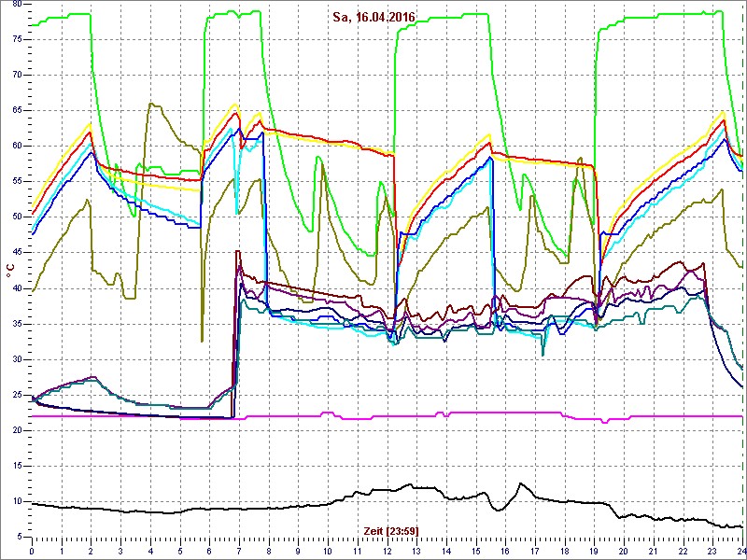Click hour 0 label on time axis
747x560 pixels.
[x=32, y=552]
